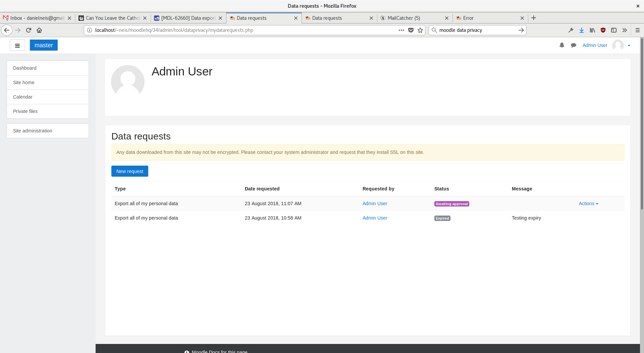Open Site administration in side navigation
This screenshot has height=353, width=644.
48,131
